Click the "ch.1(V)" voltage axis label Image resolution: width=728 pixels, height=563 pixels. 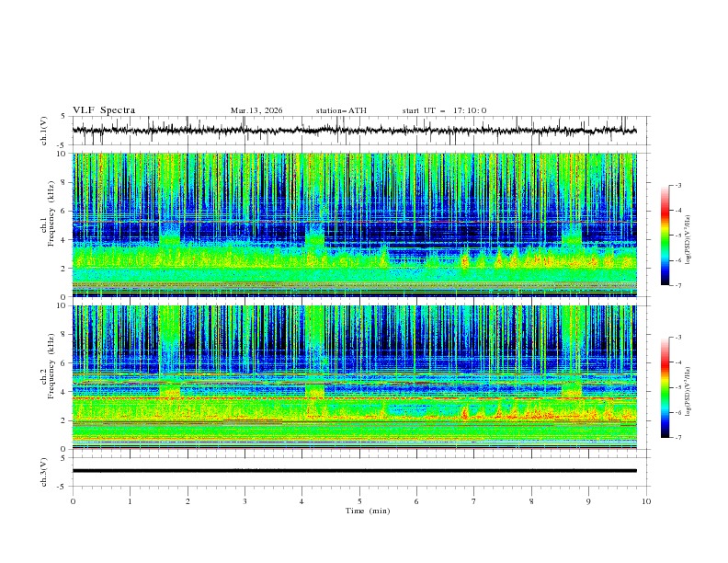click(x=44, y=131)
